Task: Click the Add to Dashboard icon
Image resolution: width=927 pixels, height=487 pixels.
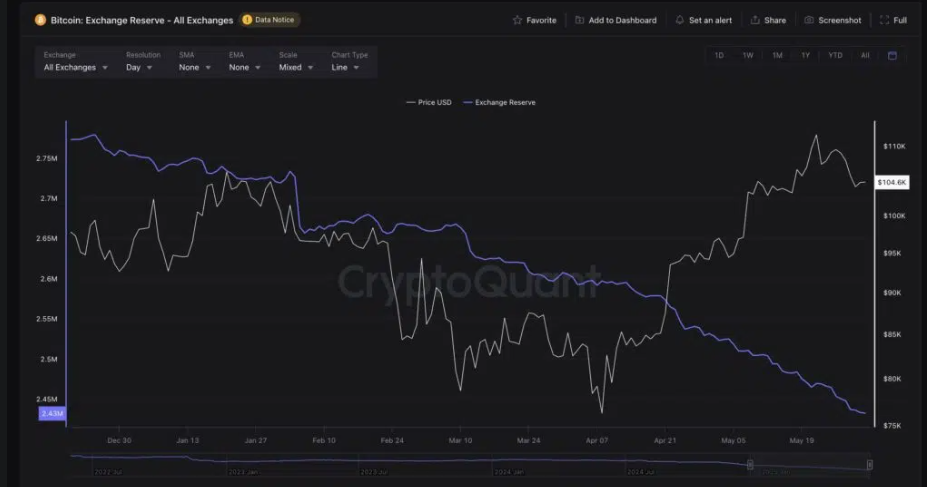Action: pos(579,20)
